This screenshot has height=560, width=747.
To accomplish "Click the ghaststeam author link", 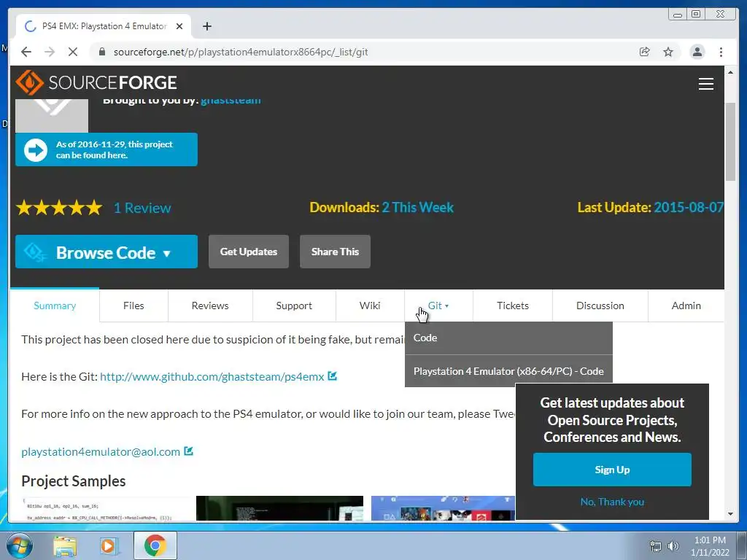I will (x=231, y=101).
